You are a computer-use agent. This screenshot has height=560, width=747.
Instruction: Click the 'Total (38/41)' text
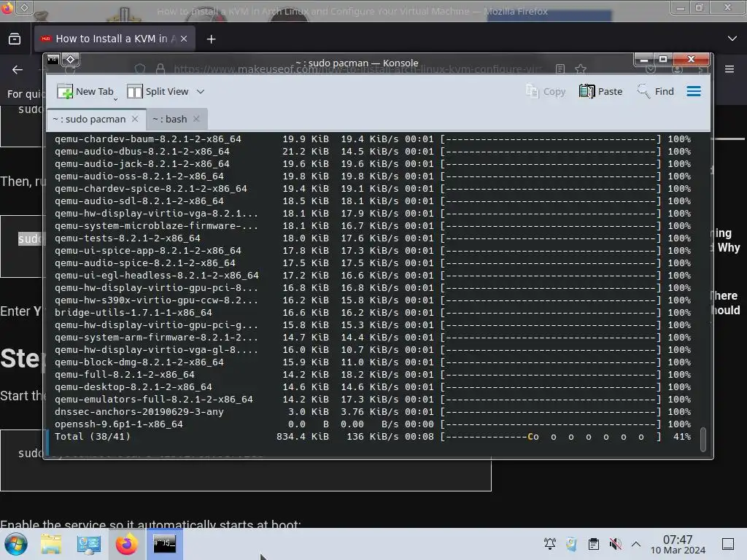(x=93, y=437)
